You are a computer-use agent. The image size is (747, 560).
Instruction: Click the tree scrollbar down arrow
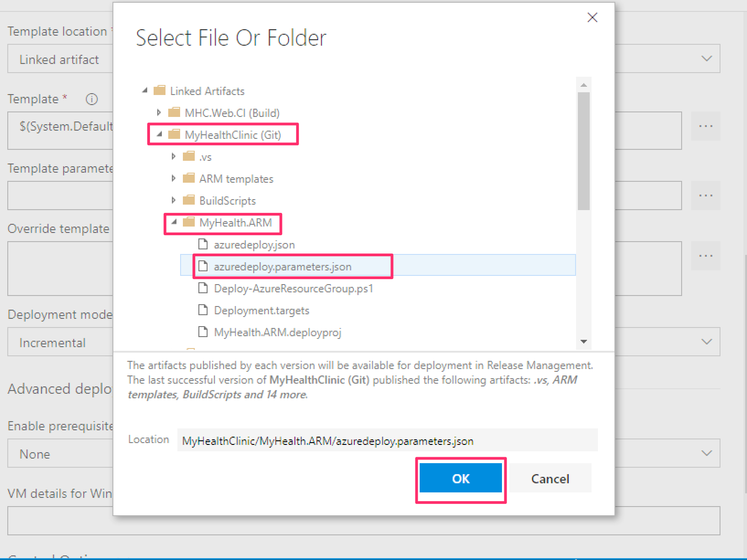pos(584,342)
